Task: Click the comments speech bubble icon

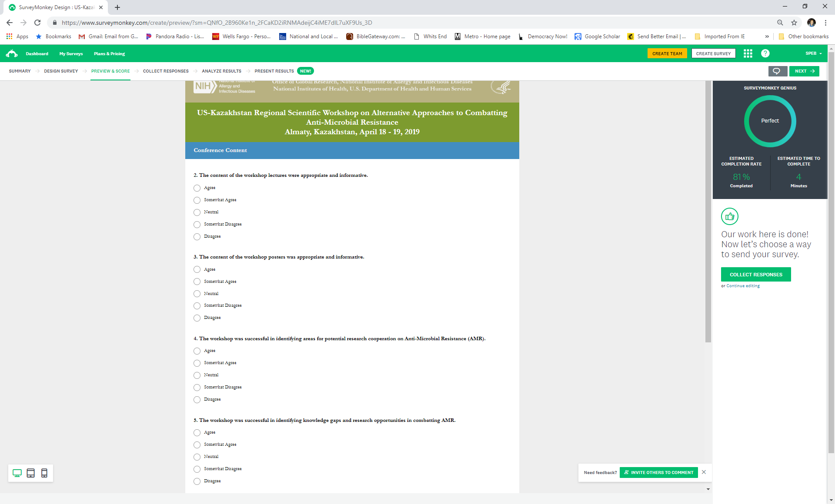Action: click(777, 71)
